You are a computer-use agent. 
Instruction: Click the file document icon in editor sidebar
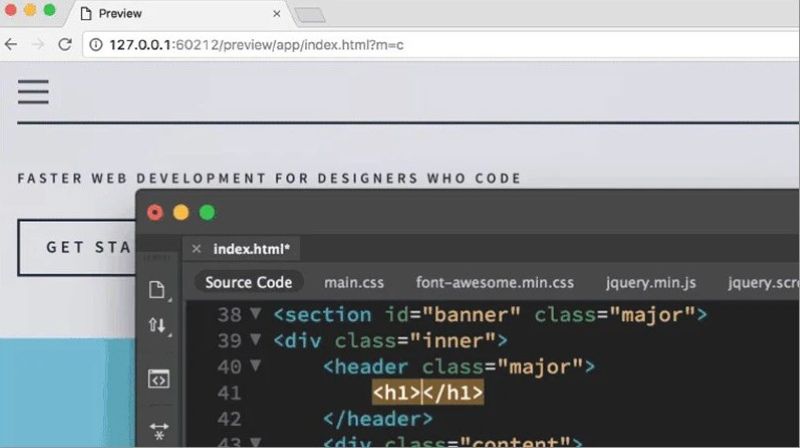pos(158,290)
